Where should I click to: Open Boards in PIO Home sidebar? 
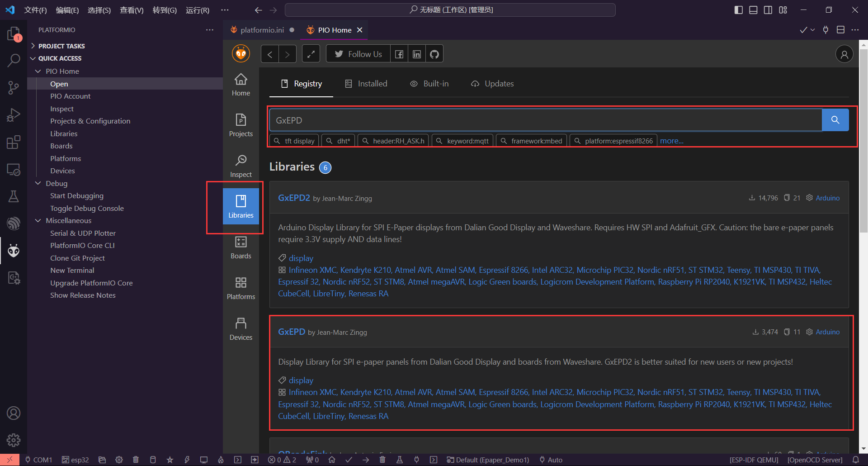[241, 247]
